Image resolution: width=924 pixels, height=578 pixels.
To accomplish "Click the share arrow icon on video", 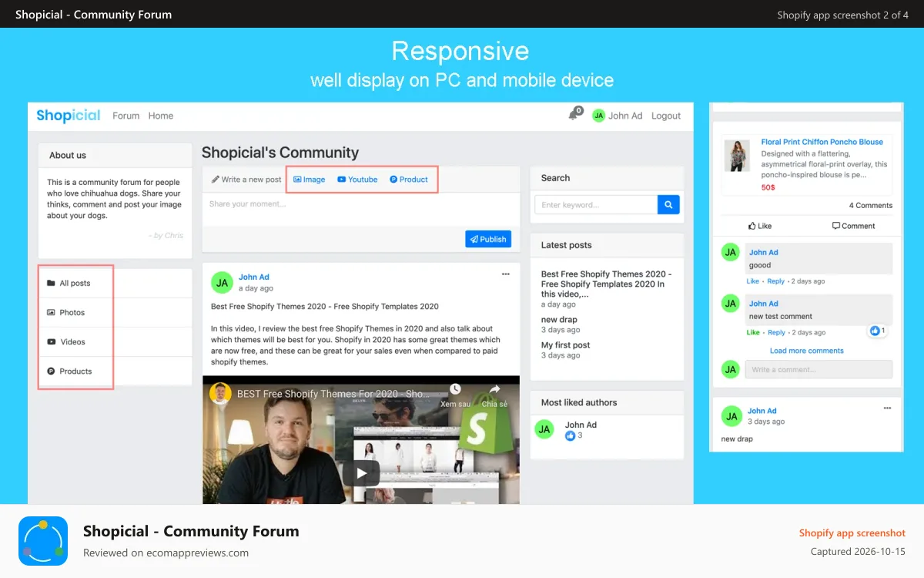I will tap(494, 390).
